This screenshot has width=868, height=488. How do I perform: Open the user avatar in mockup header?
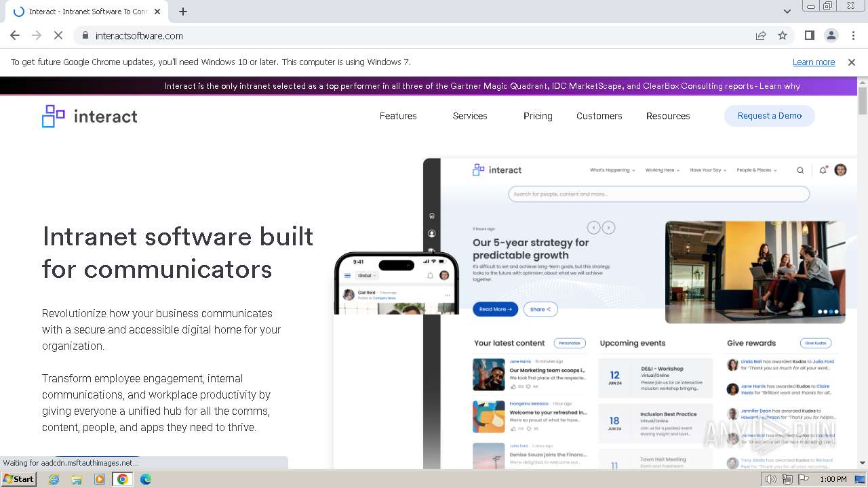[x=840, y=170]
